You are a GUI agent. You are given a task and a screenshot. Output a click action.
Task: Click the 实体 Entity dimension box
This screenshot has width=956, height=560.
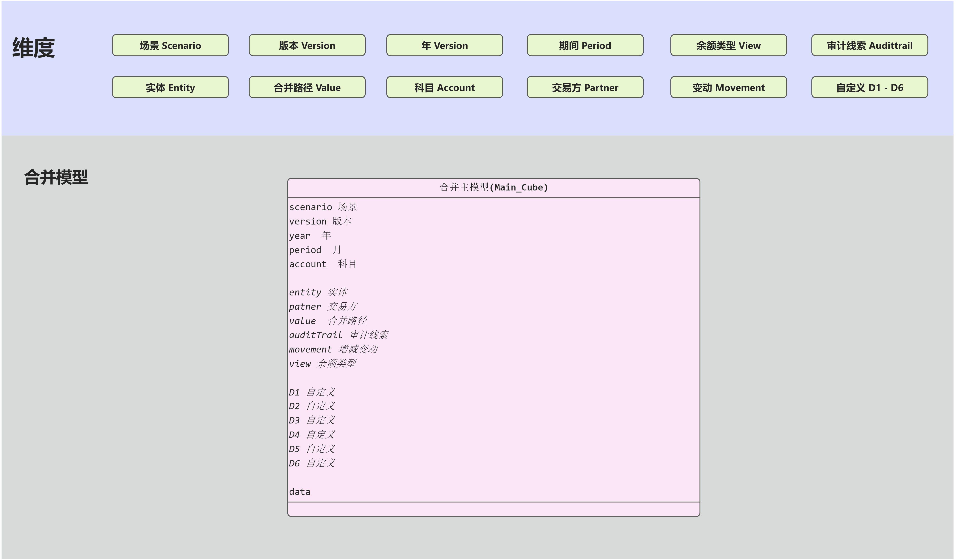[x=170, y=88]
